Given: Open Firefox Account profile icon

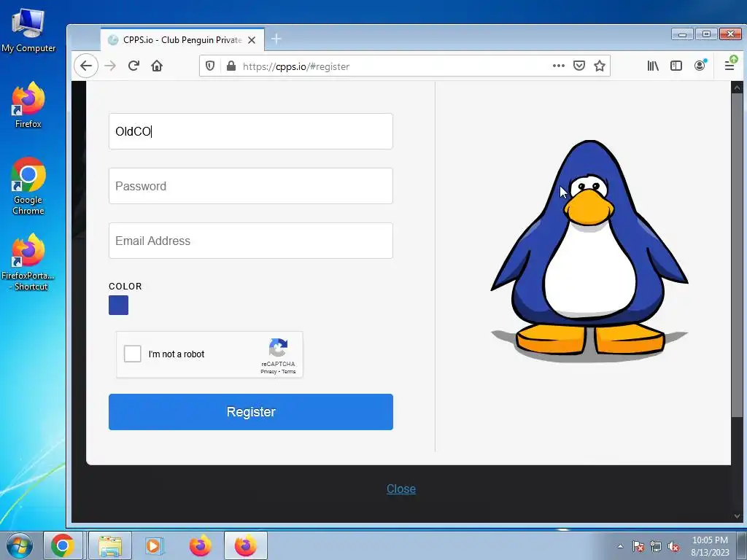Looking at the screenshot, I should 700,66.
